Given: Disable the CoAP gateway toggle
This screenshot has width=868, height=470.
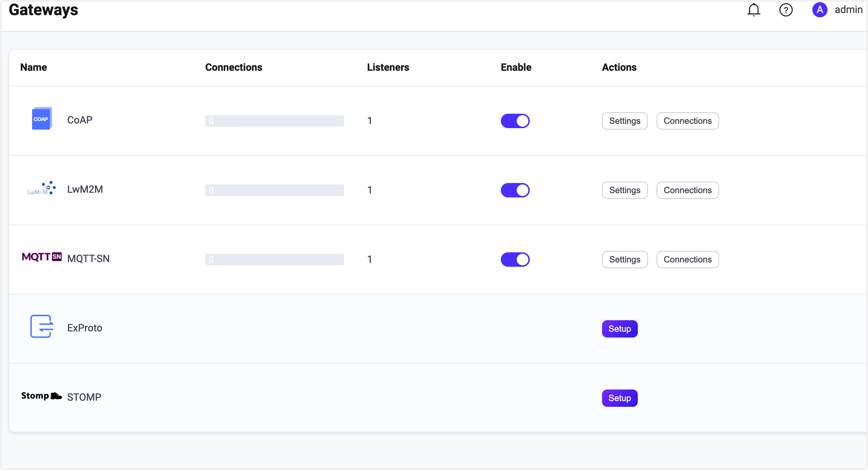Looking at the screenshot, I should coord(515,121).
